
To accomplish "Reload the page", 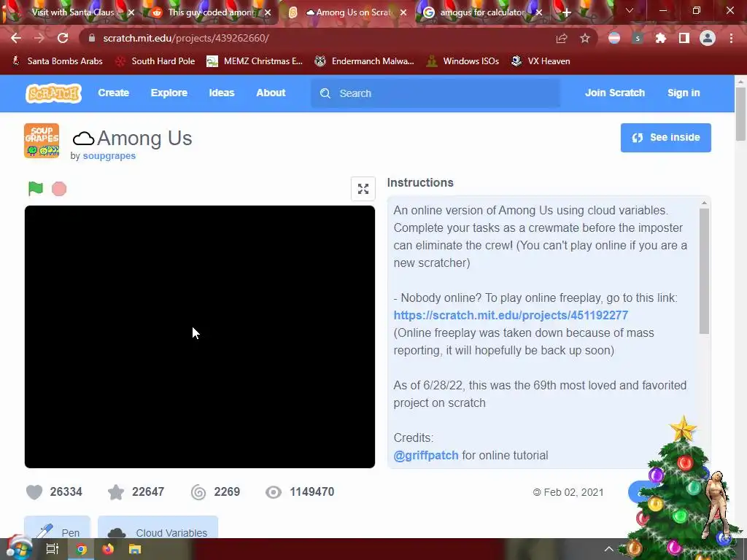I will coord(63,38).
